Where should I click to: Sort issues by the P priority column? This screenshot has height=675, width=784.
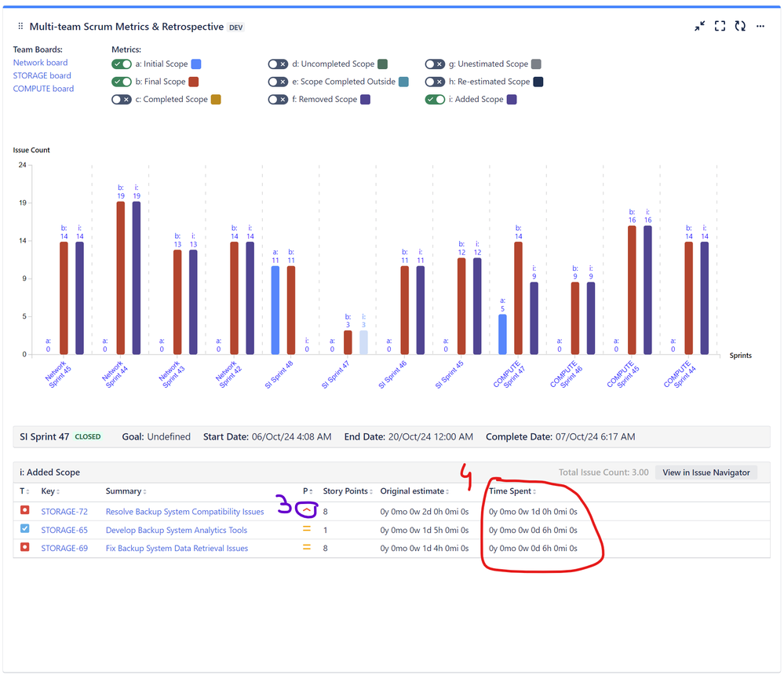[x=308, y=491]
